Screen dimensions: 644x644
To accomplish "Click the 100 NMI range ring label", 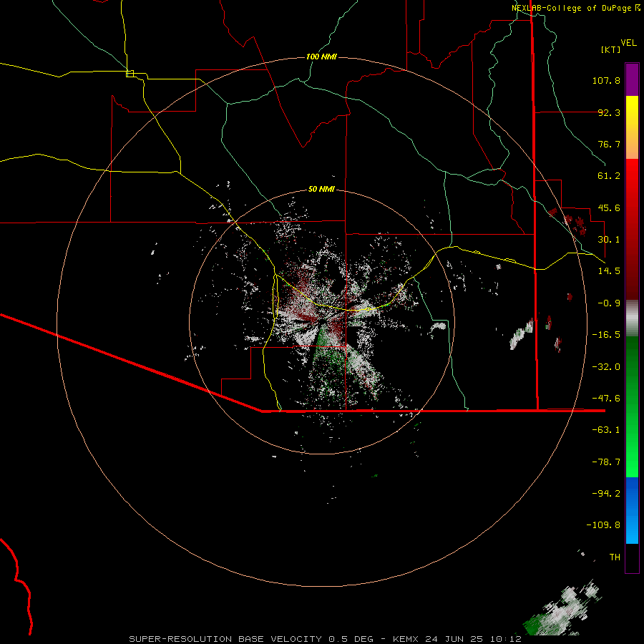I will coord(321,57).
